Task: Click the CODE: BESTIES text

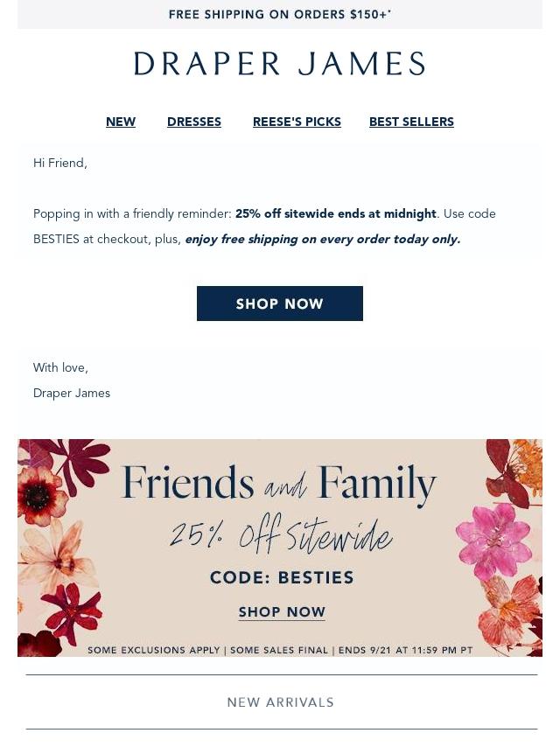Action: click(x=282, y=577)
